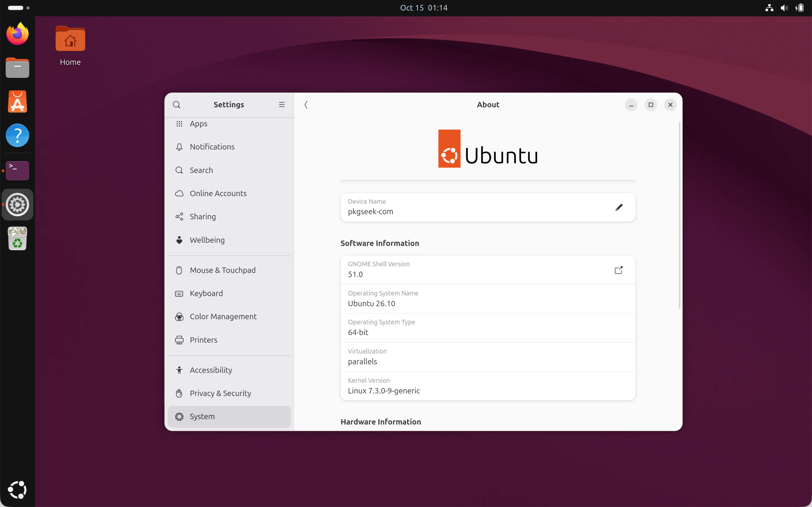Select Mouse & Touchpad settings
This screenshot has width=812, height=507.
[x=229, y=270]
